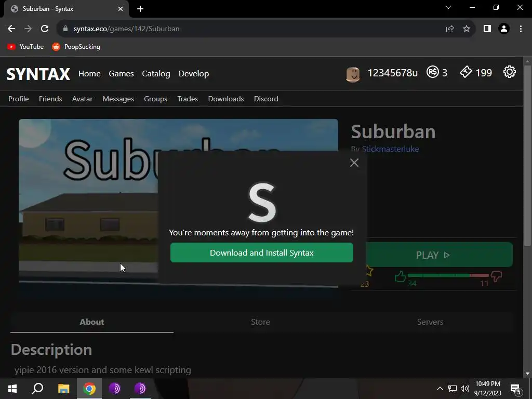Open the Catalog page
This screenshot has width=532, height=399.
pos(156,74)
